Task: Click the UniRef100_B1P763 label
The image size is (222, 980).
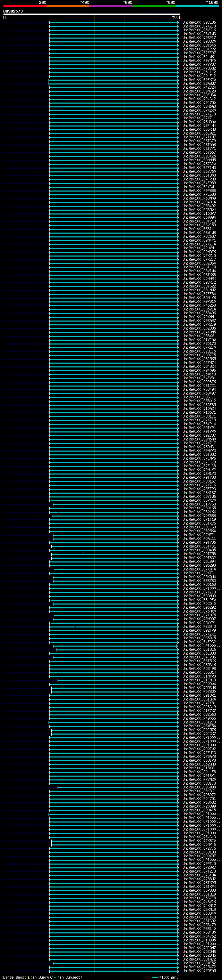Action: pyautogui.click(x=199, y=504)
